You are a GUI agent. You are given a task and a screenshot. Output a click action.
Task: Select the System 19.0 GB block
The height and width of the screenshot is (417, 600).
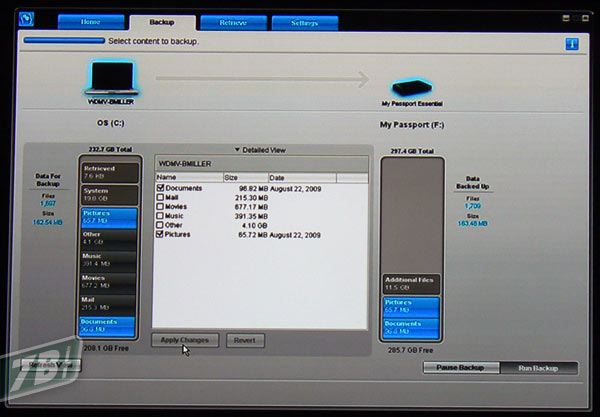pyautogui.click(x=109, y=195)
